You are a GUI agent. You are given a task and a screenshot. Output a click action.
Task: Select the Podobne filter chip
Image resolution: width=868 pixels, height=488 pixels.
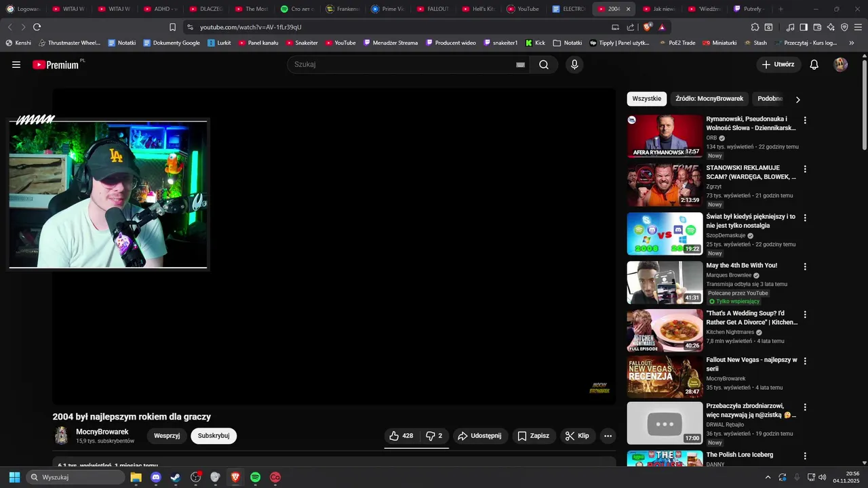pyautogui.click(x=770, y=99)
